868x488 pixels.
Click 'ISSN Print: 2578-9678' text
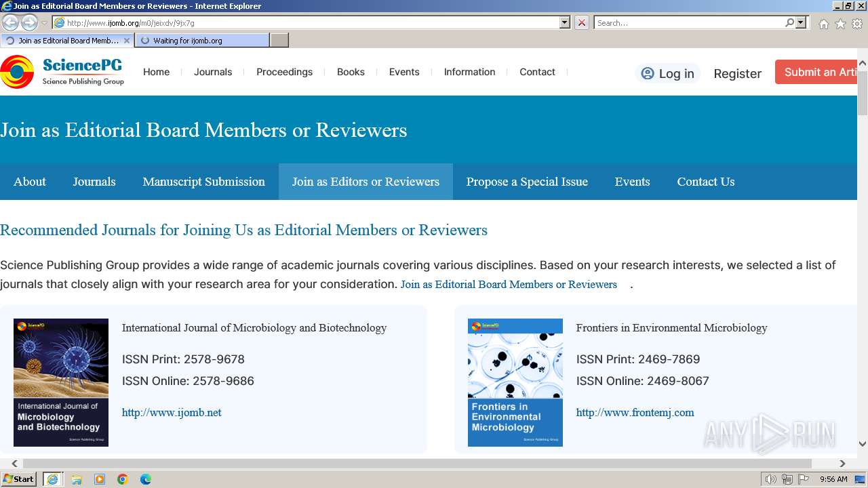[x=183, y=359]
